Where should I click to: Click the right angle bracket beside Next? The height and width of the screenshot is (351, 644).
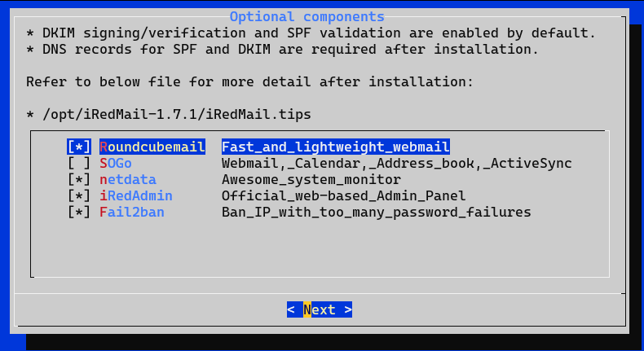[x=348, y=309]
